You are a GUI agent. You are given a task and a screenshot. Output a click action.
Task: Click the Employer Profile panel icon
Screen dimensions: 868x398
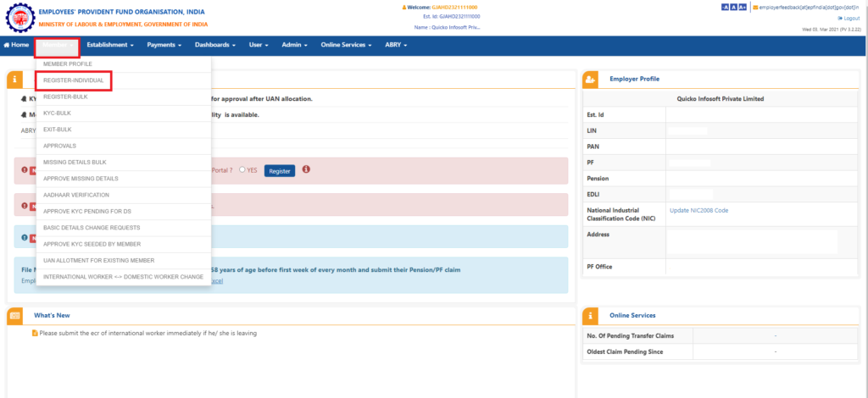(x=591, y=80)
